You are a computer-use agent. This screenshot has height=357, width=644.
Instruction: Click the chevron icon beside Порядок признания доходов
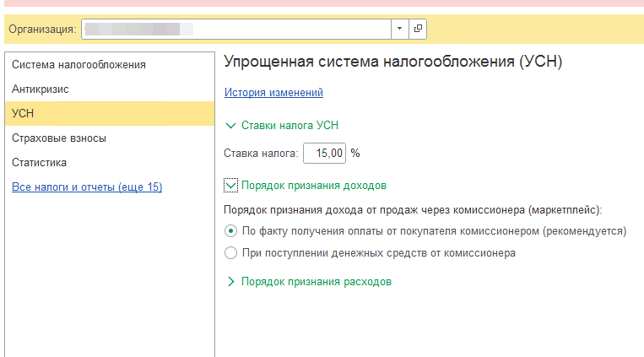[230, 185]
